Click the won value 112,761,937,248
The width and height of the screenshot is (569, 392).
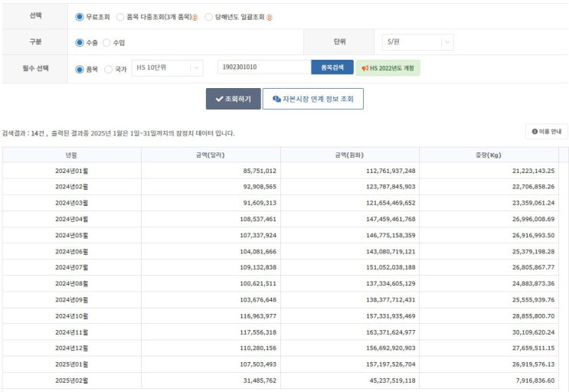pos(391,171)
